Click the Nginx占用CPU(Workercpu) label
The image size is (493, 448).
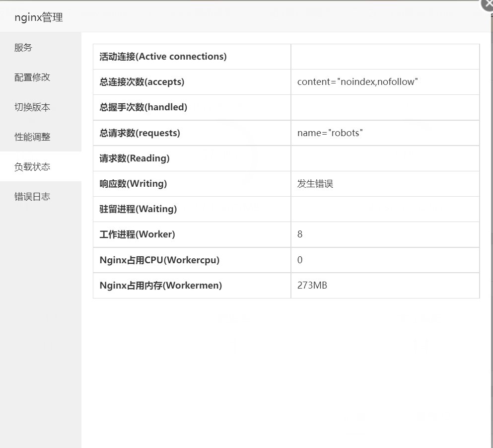click(159, 260)
